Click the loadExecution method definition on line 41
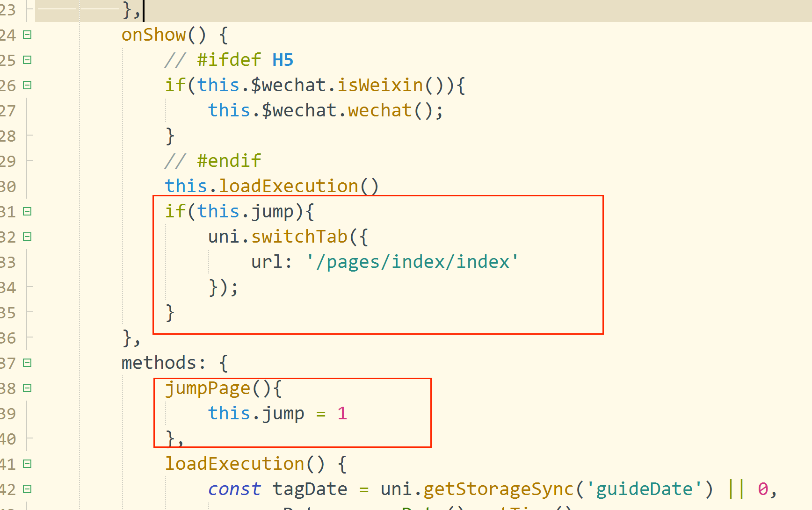The height and width of the screenshot is (510, 812). pos(234,464)
